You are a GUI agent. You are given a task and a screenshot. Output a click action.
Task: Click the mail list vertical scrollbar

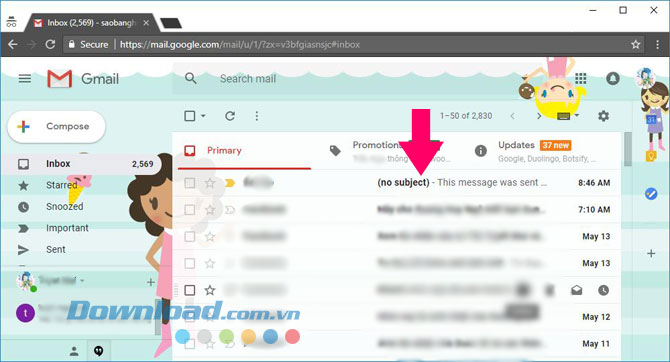pyautogui.click(x=627, y=149)
